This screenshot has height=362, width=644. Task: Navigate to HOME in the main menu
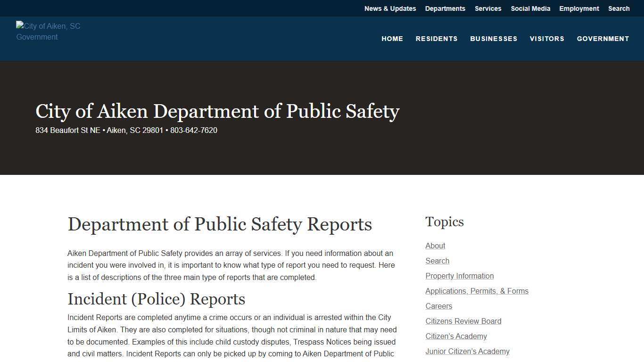point(392,39)
